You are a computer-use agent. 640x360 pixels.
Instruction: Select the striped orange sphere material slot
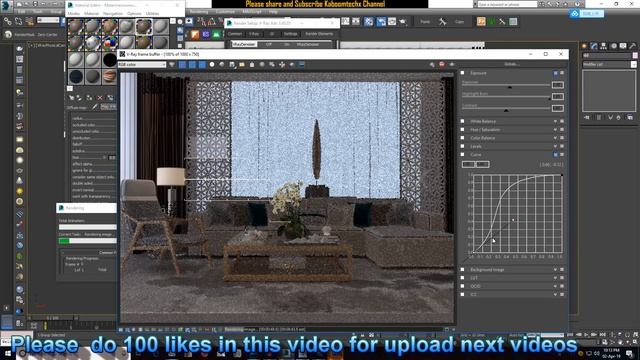coord(109,76)
